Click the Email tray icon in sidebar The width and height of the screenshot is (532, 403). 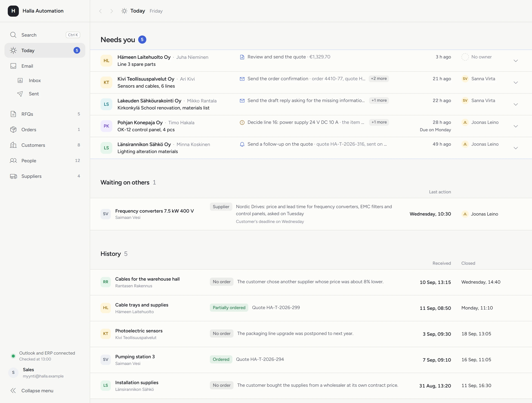13,66
